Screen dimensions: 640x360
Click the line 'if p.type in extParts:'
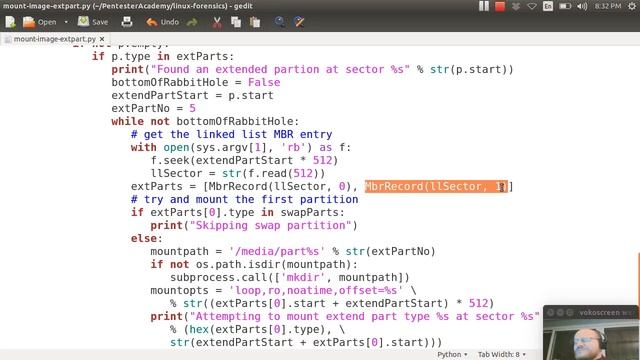click(163, 56)
